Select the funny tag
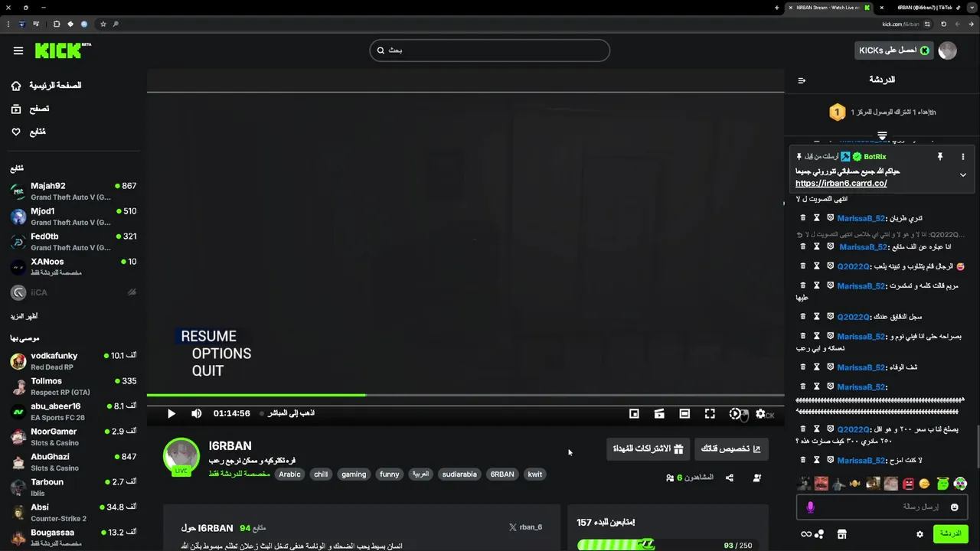980x551 pixels. pos(390,474)
